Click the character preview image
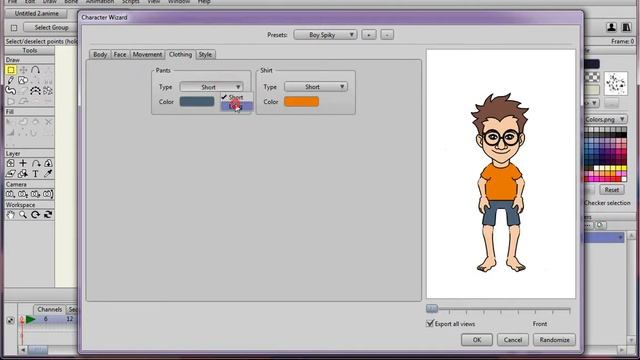 [501, 174]
